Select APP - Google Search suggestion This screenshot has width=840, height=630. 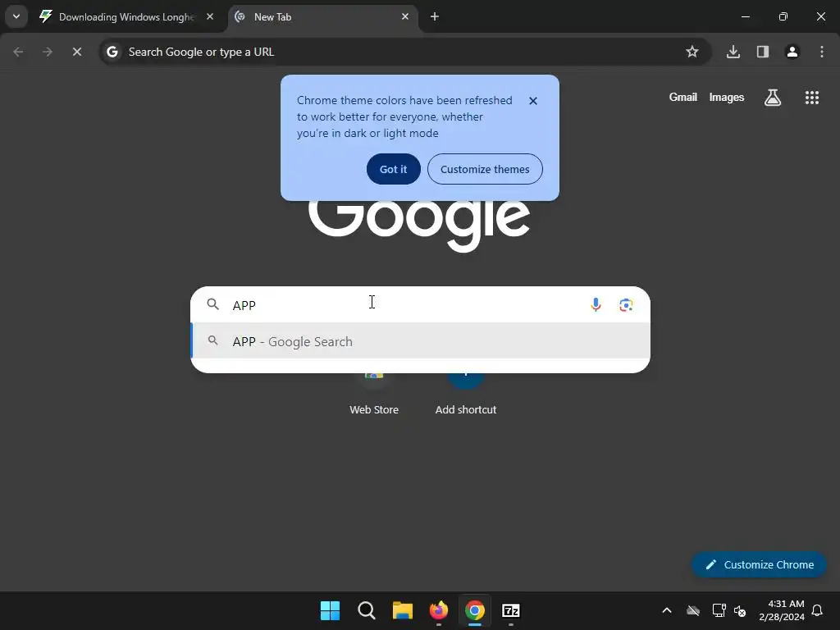(421, 341)
